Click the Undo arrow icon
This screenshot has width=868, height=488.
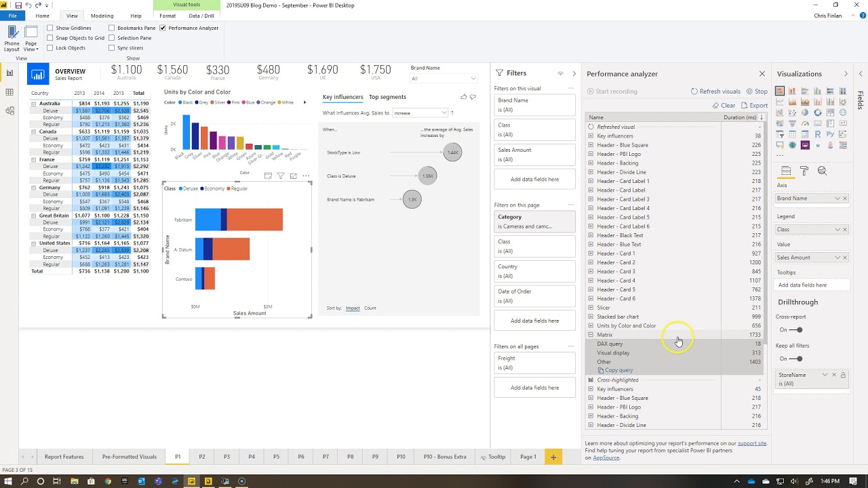click(x=28, y=5)
